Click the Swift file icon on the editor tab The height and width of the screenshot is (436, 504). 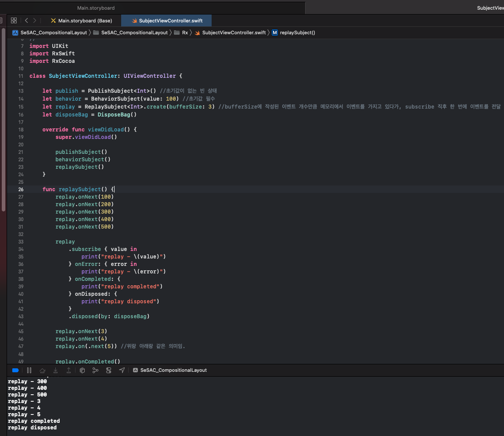coord(134,21)
